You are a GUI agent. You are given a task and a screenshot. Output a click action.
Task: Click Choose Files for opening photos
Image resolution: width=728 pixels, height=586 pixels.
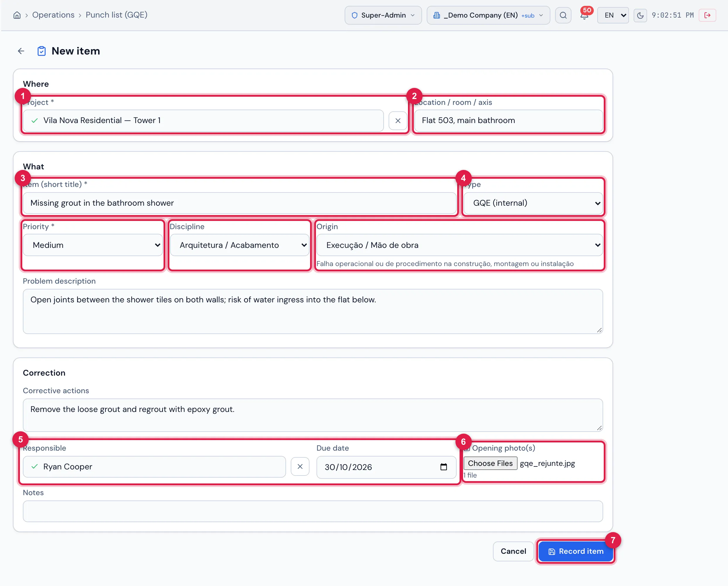coord(490,463)
